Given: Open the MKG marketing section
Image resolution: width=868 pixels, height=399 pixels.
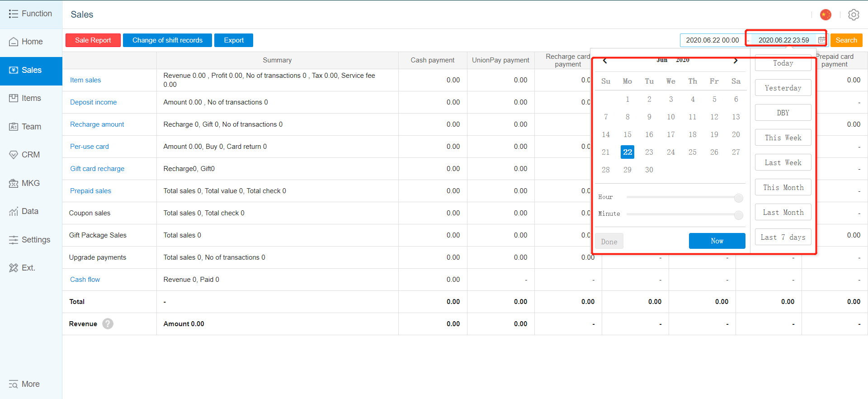Looking at the screenshot, I should tap(31, 183).
